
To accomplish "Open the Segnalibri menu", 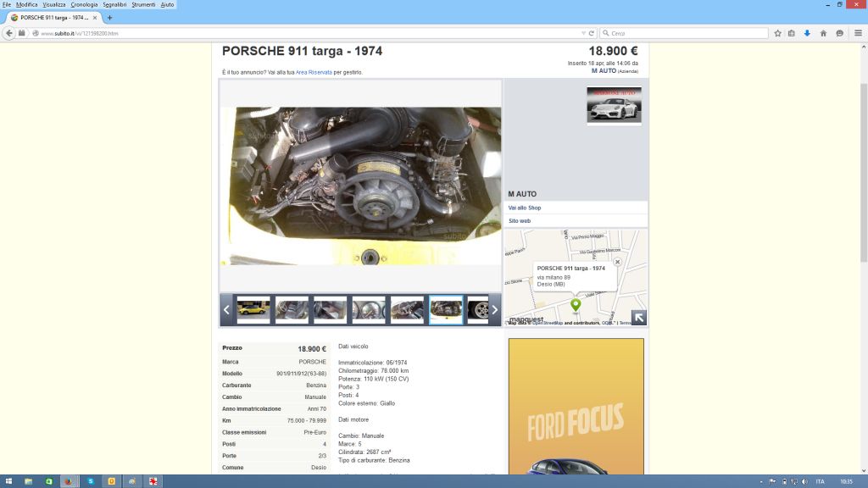I will coord(114,4).
